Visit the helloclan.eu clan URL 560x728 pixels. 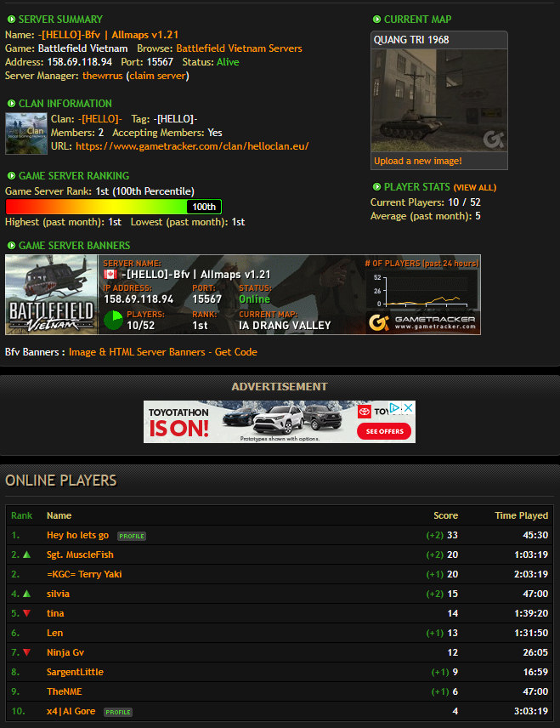coord(192,146)
